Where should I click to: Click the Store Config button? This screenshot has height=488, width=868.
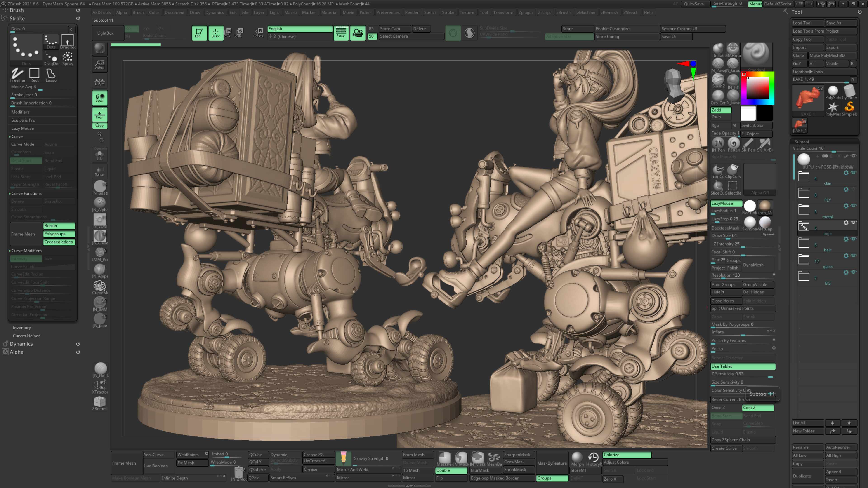tap(627, 36)
